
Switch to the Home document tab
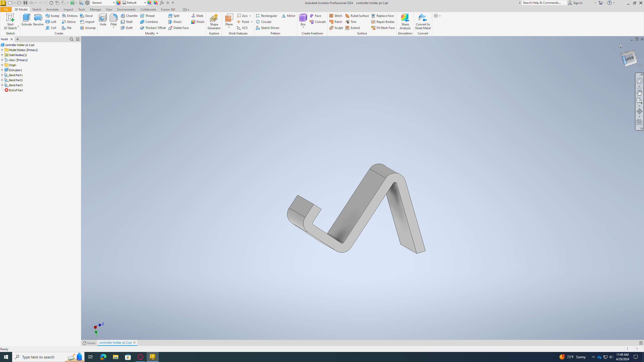pyautogui.click(x=89, y=343)
